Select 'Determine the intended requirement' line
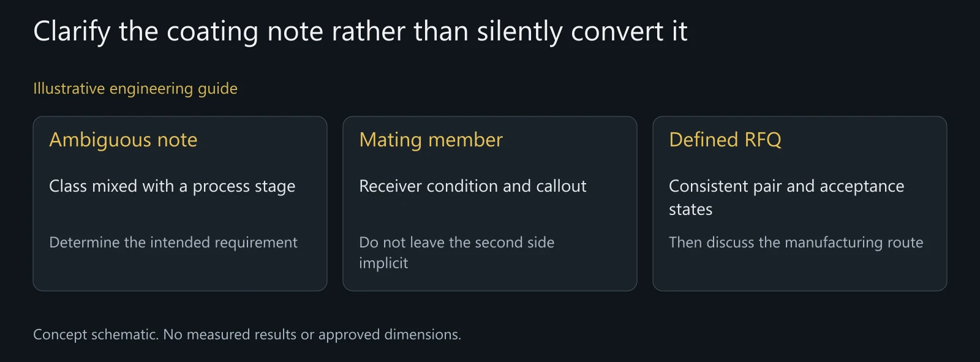Screen dimensions: 980x362 (173, 243)
